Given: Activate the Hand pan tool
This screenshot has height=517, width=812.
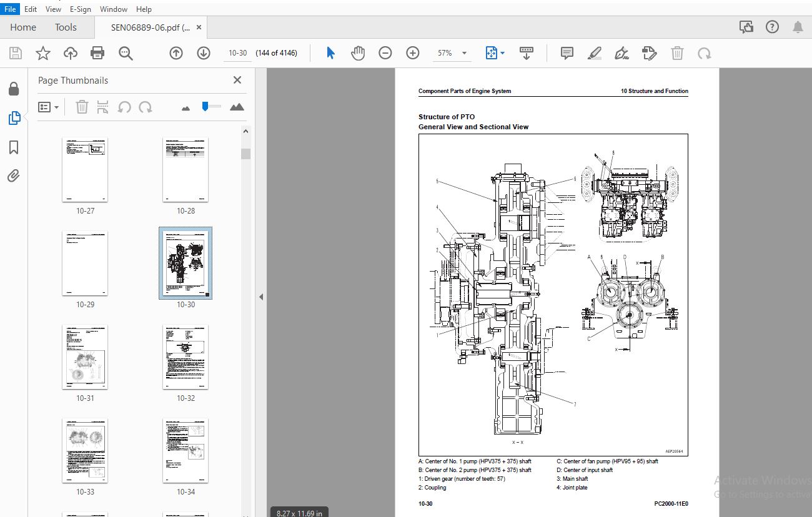Looking at the screenshot, I should pos(358,53).
